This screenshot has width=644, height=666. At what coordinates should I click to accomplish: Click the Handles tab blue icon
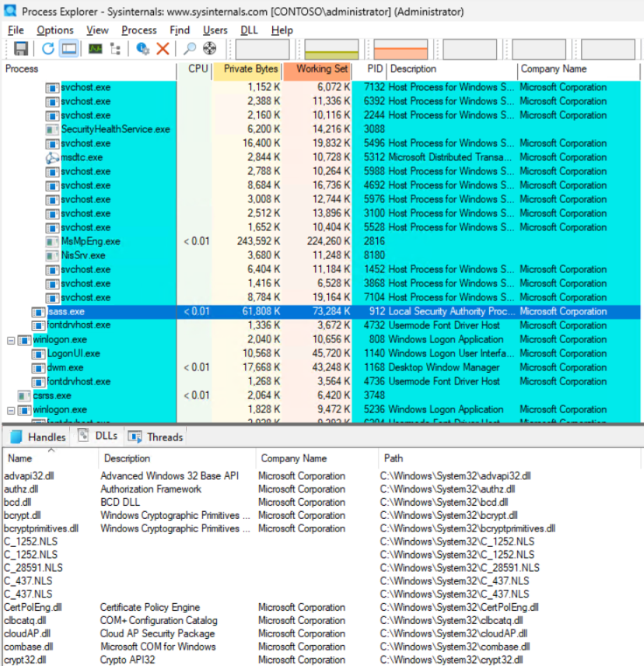pyautogui.click(x=16, y=437)
